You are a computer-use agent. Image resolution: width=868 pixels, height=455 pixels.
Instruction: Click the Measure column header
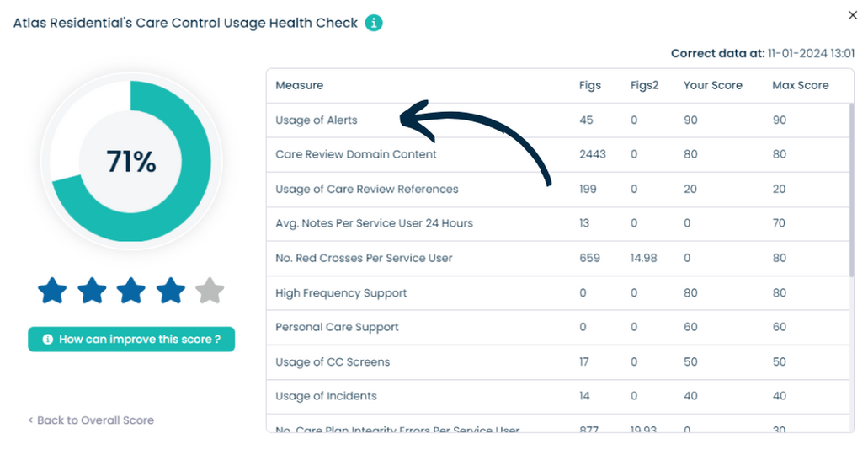pyautogui.click(x=300, y=85)
